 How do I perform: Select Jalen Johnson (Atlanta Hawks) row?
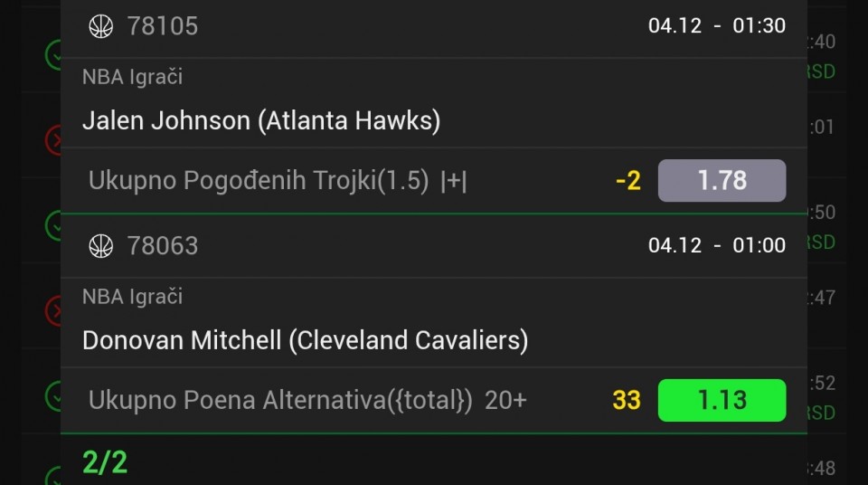pos(261,120)
